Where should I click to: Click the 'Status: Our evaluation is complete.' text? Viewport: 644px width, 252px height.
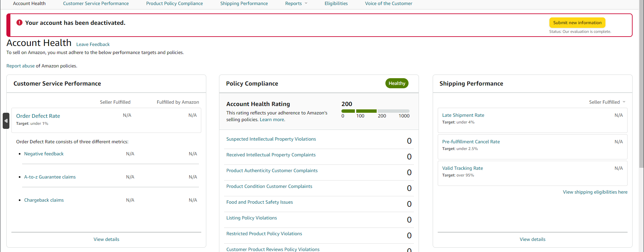tap(580, 32)
